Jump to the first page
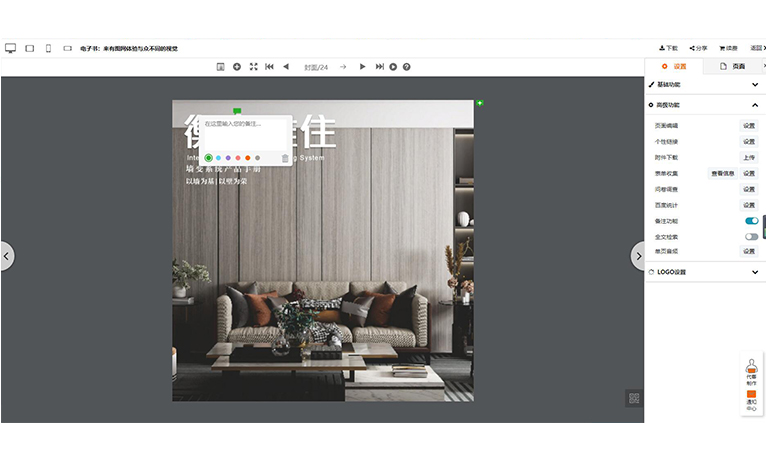 (269, 67)
